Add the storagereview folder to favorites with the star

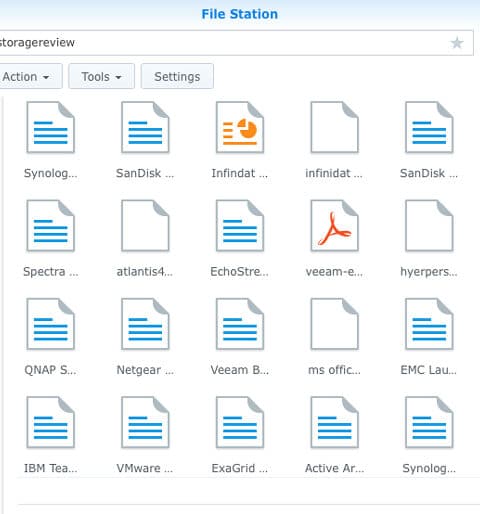457,43
